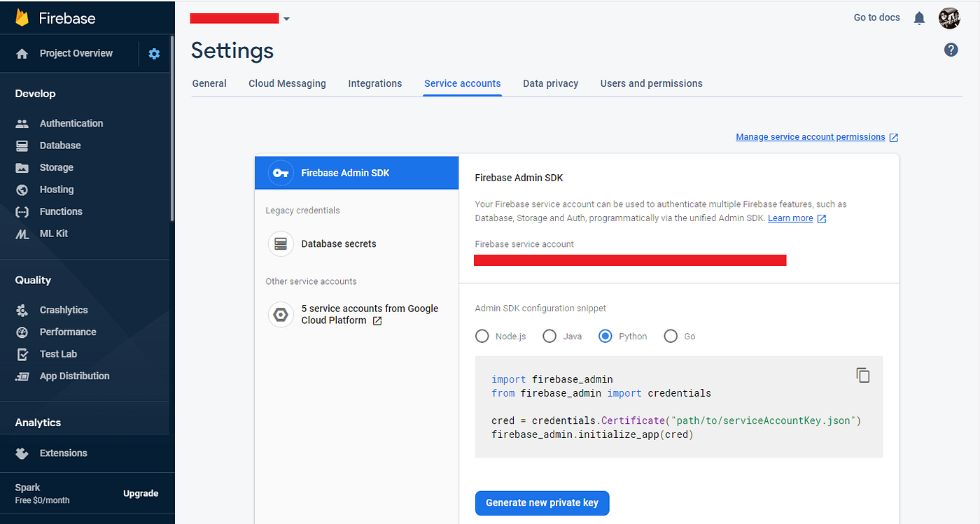Switch to the General settings tab
The width and height of the screenshot is (980, 524).
coord(209,83)
